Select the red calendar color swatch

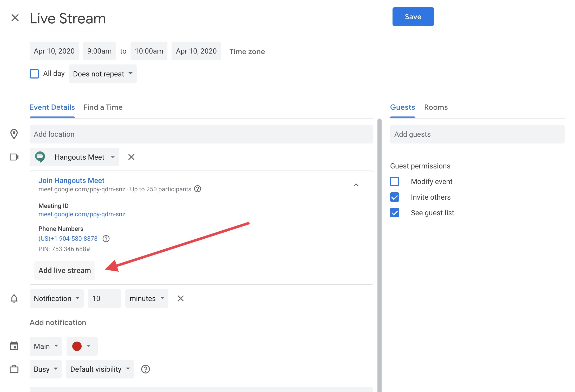click(77, 346)
